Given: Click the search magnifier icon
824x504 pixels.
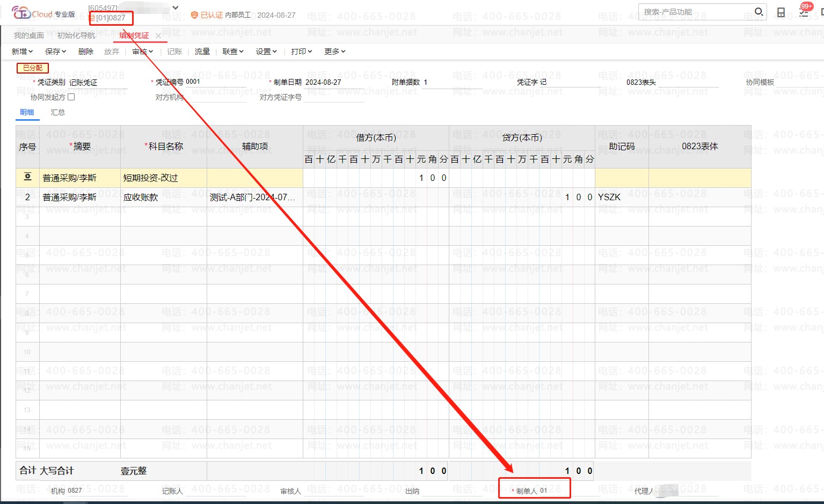Looking at the screenshot, I should click(759, 12).
